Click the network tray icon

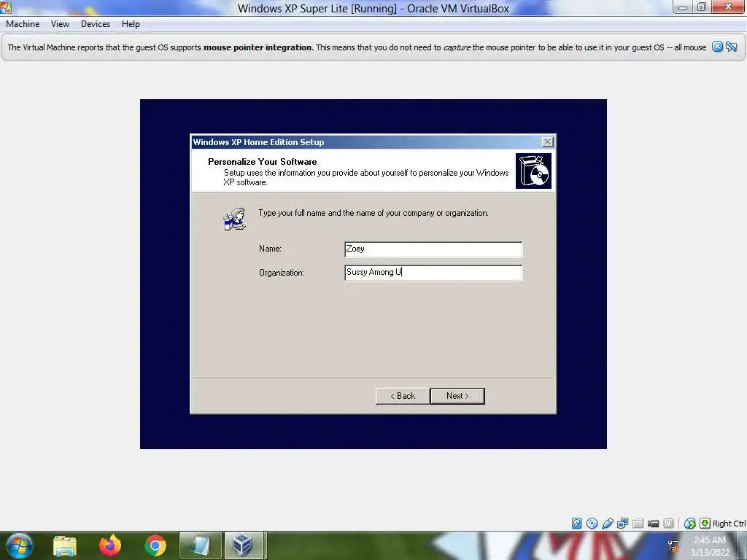pos(673,545)
